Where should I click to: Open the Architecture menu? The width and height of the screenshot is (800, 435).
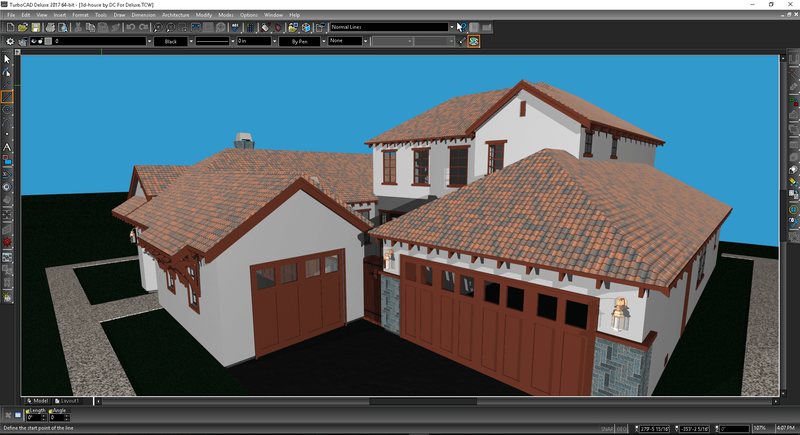click(x=176, y=15)
